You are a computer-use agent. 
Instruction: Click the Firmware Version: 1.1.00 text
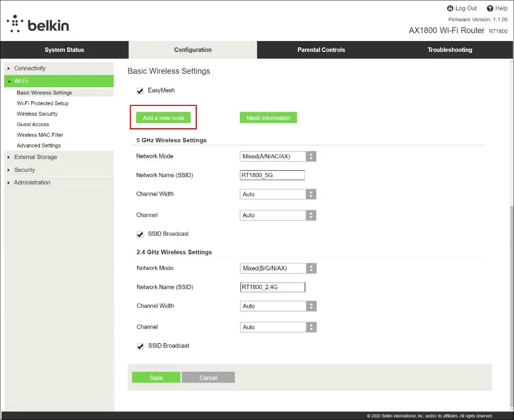(x=478, y=20)
